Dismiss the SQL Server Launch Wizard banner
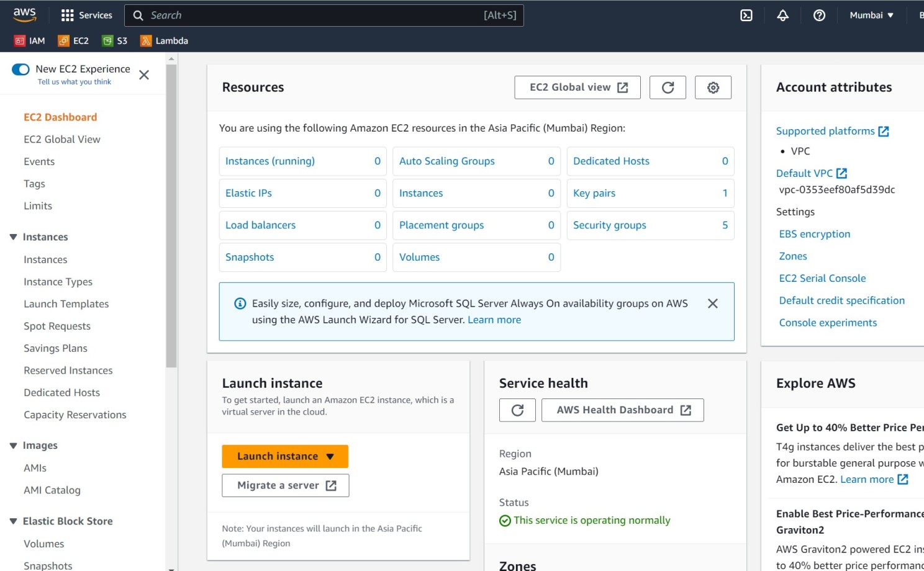Screen dimensions: 924x571 (x=712, y=303)
